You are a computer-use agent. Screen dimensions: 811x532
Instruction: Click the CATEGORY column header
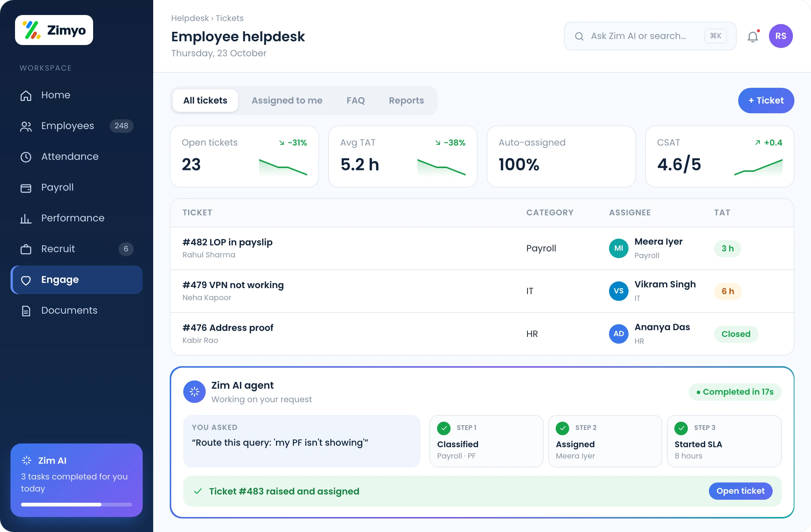tap(550, 213)
